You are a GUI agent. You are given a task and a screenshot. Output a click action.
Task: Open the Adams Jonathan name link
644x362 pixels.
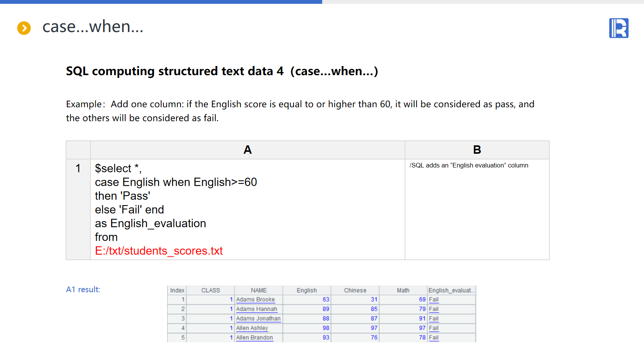[258, 319]
